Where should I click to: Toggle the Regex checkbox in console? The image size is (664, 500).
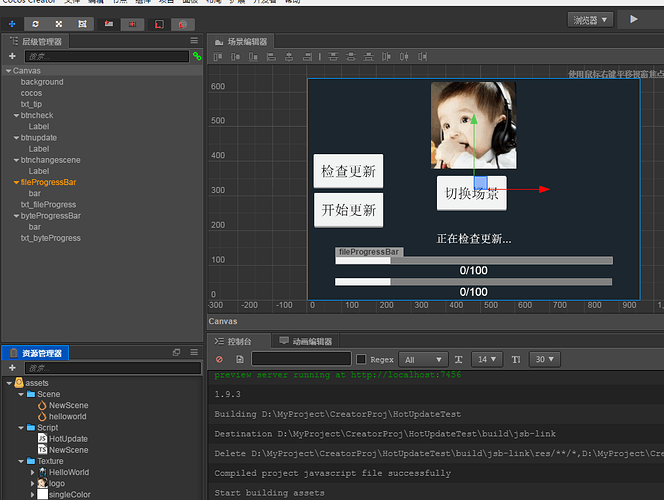point(361,359)
